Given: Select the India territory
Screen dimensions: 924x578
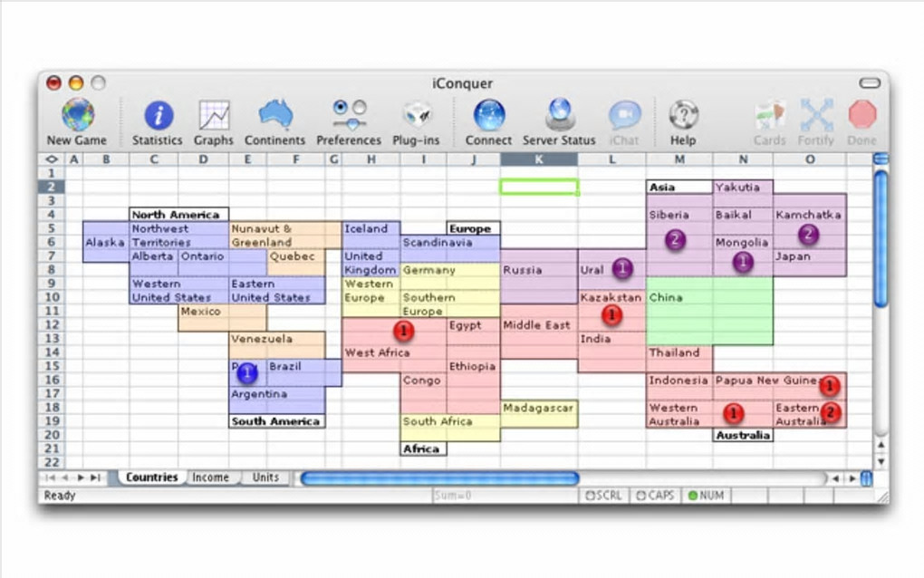Looking at the screenshot, I should click(x=611, y=352).
